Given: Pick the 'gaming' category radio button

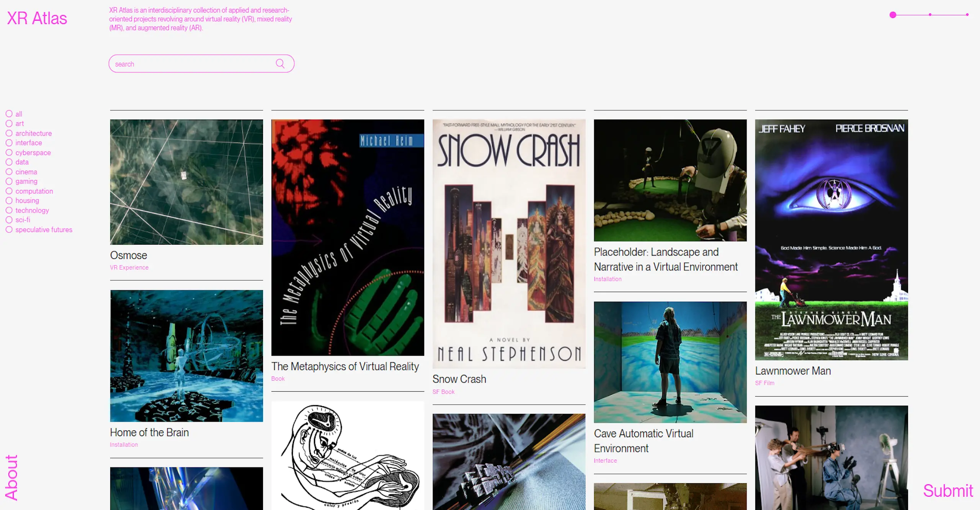Looking at the screenshot, I should pos(9,181).
